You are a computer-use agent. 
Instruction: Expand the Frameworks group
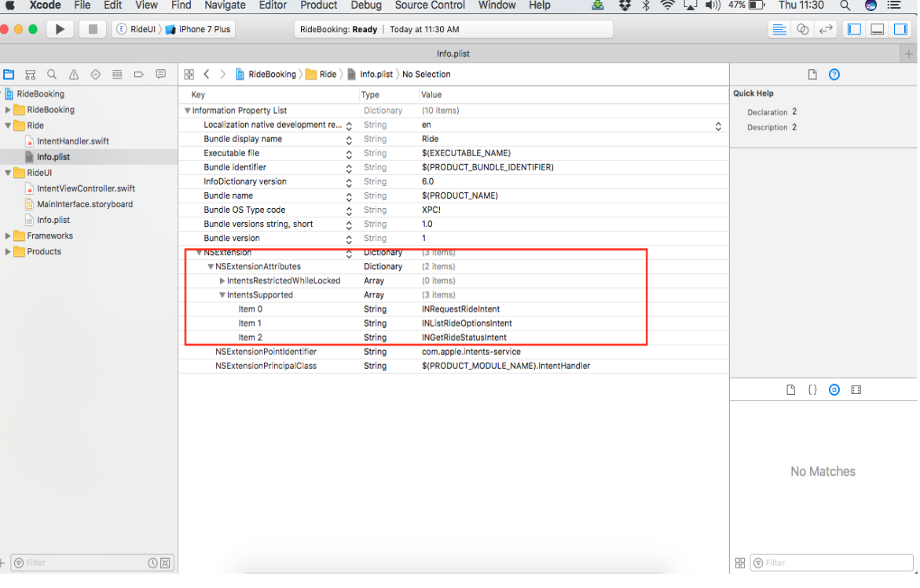click(8, 236)
